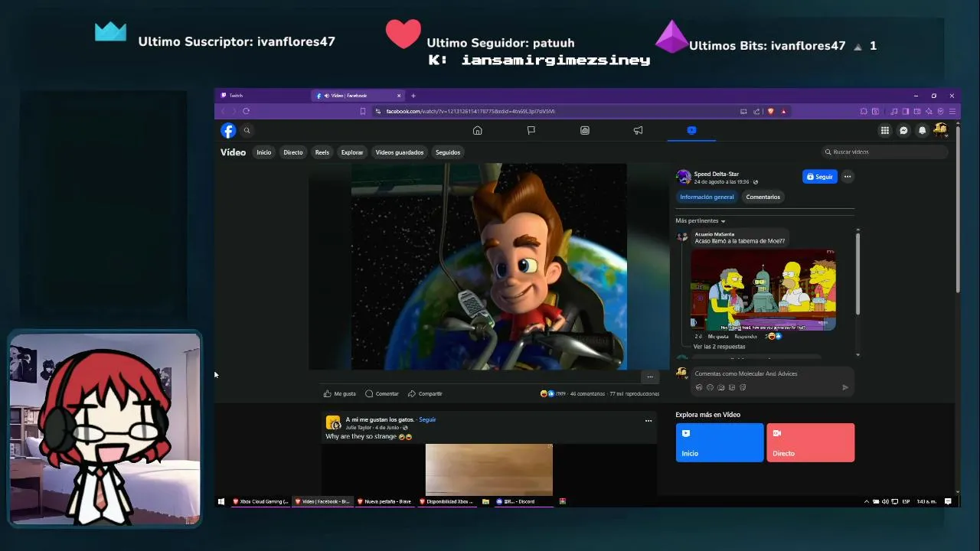Select the Información general tab
The height and width of the screenshot is (551, 980).
pos(707,197)
